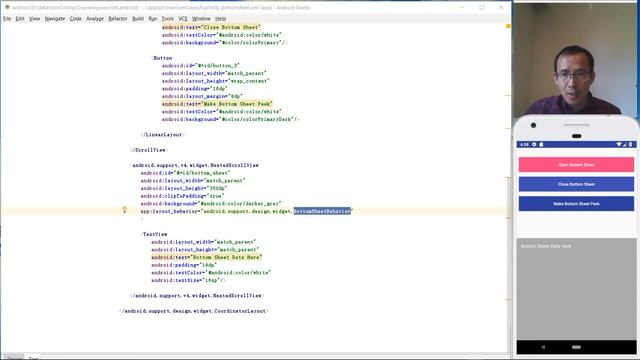Click the android:id="@+id/bottom_sheet" line
This screenshot has width=640, height=360.
click(x=185, y=173)
